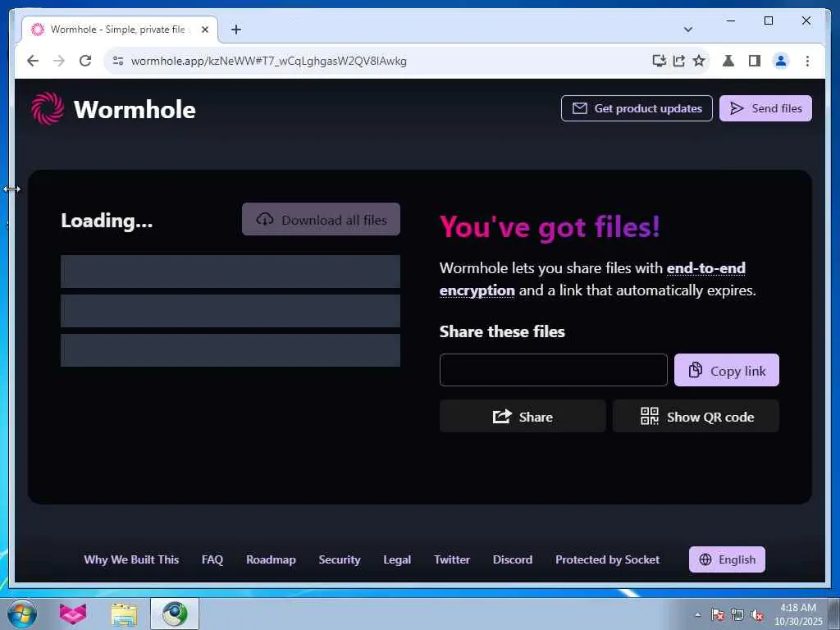840x630 pixels.
Task: Show hidden system tray icons
Action: pos(697,615)
